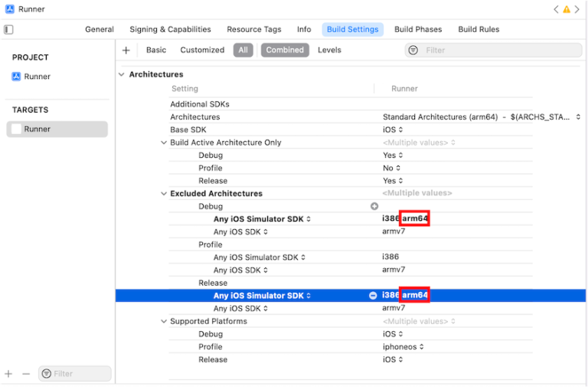Open the Signing & Capabilities tab
This screenshot has width=588, height=387.
pos(170,29)
